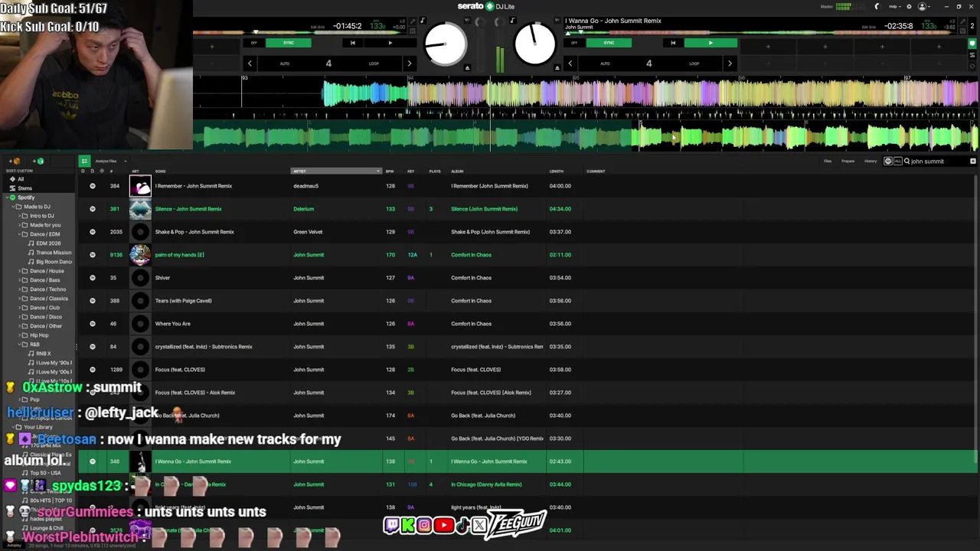Add new smart crate icon
Viewport: 980px width, 551px height.
pyautogui.click(x=38, y=161)
